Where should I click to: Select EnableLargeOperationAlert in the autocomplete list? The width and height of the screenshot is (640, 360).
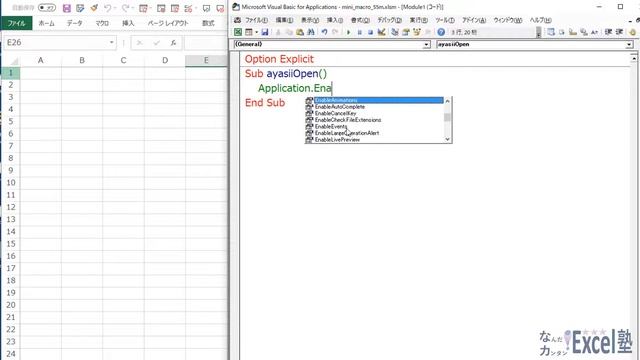(374, 133)
